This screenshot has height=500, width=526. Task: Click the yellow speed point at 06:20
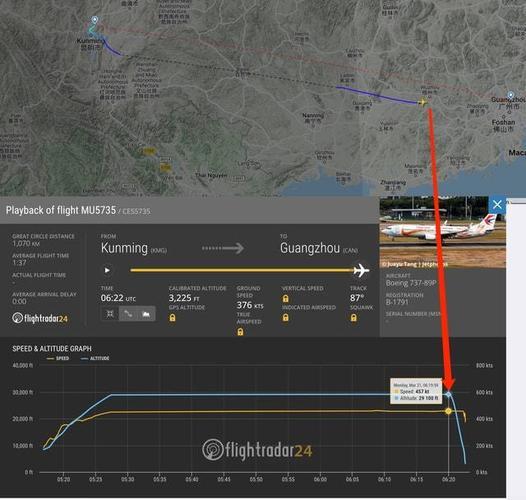pyautogui.click(x=448, y=411)
